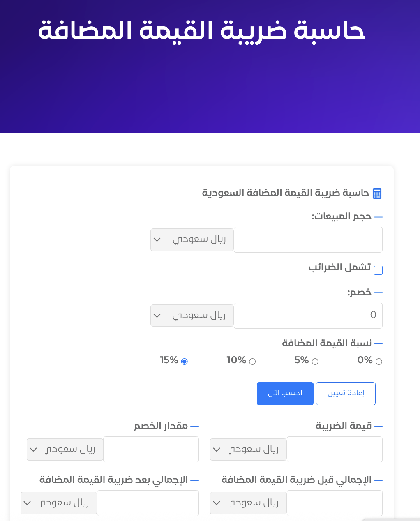Open the currency dropdown for خصم

[x=192, y=316]
